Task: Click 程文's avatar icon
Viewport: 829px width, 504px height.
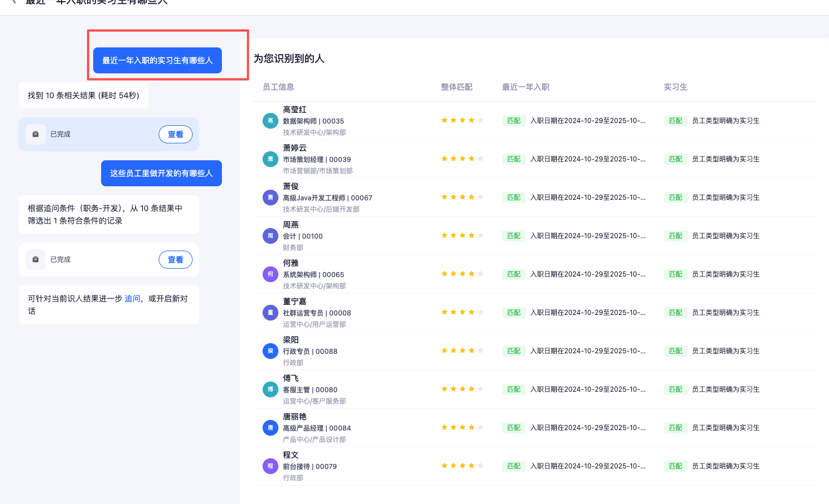Action: (270, 466)
